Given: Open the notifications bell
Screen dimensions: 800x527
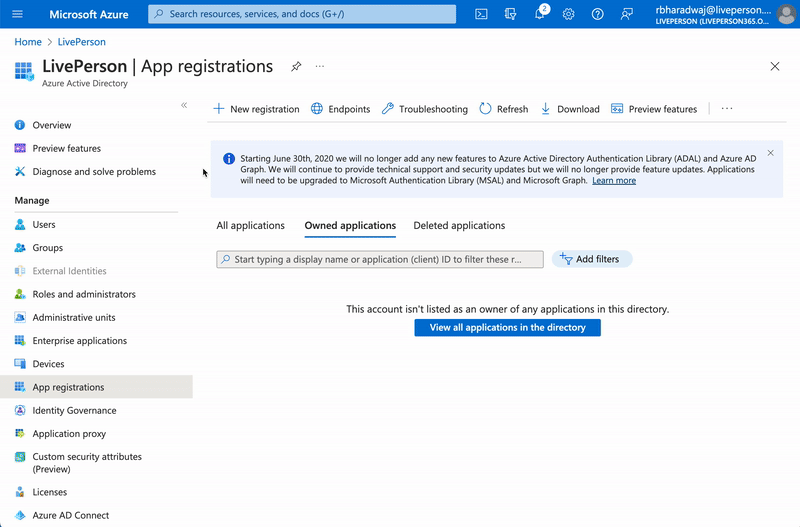Looking at the screenshot, I should click(x=540, y=14).
